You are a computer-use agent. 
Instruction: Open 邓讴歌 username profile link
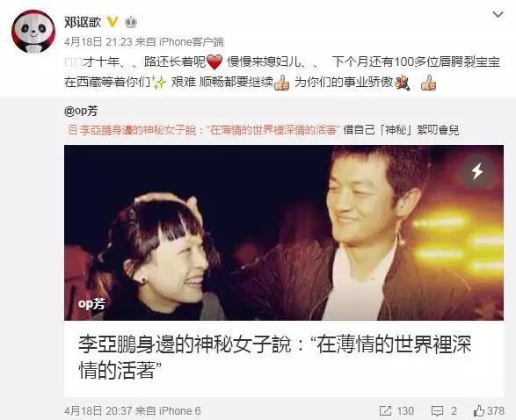83,22
